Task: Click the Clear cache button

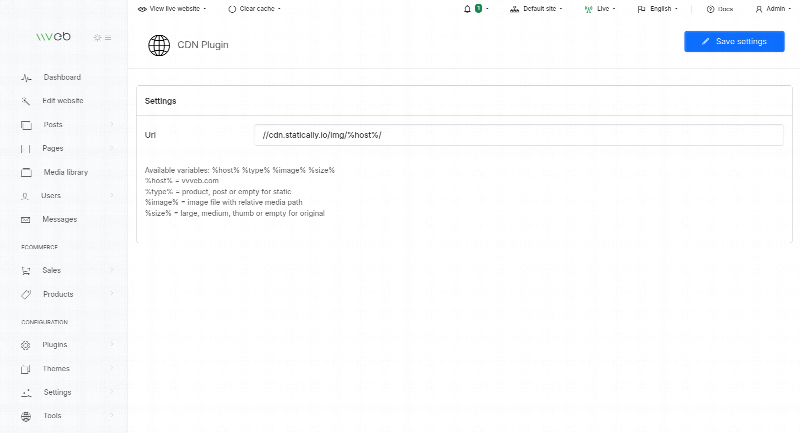Action: click(x=253, y=8)
